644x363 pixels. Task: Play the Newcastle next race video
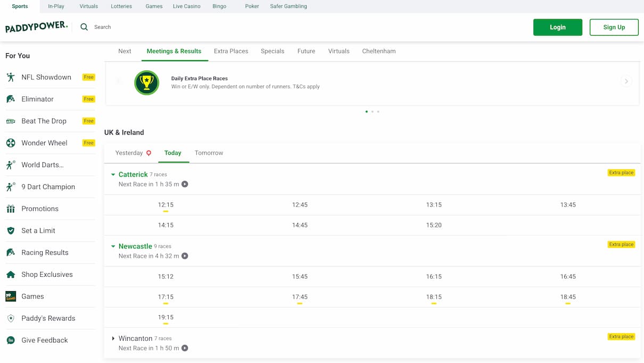(184, 256)
